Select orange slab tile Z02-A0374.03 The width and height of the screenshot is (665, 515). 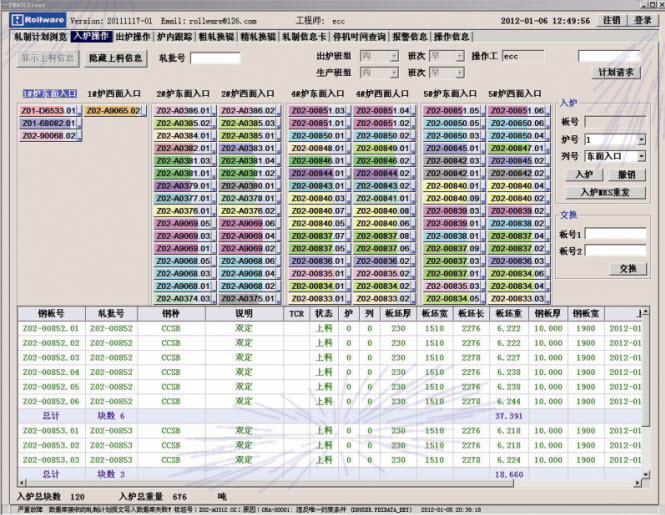[183, 298]
